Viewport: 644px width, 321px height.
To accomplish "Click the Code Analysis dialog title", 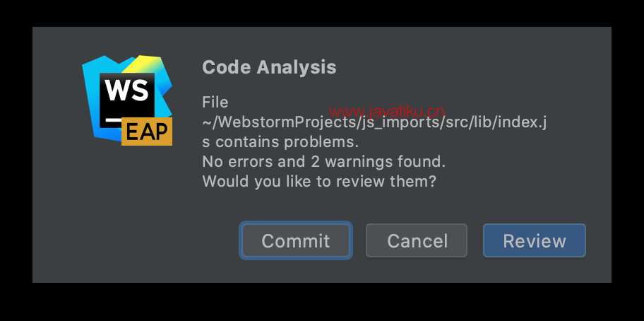I will click(270, 67).
